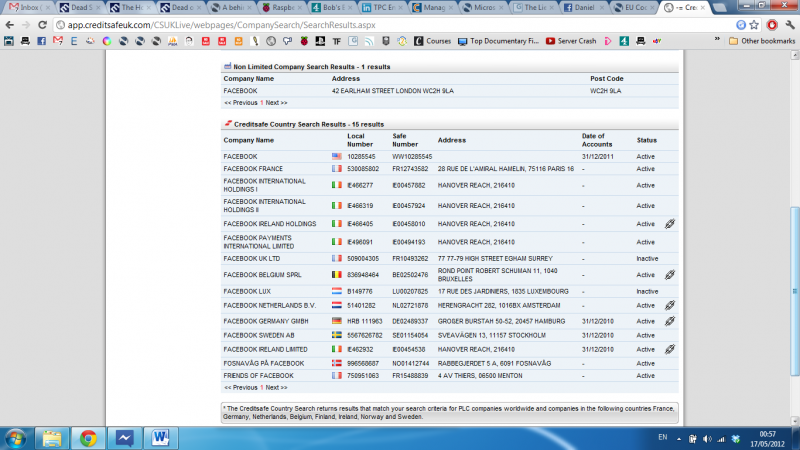The width and height of the screenshot is (800, 450).
Task: Open the Windows Start button
Action: coord(15,438)
